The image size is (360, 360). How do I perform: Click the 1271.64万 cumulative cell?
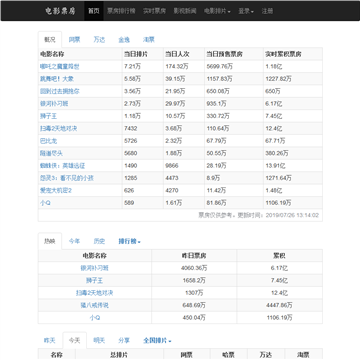pyautogui.click(x=293, y=178)
